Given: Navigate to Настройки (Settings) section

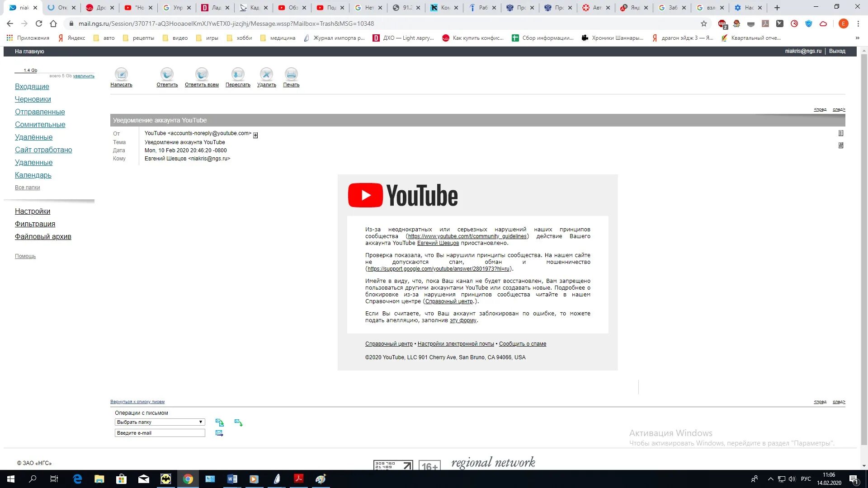Looking at the screenshot, I should [32, 211].
